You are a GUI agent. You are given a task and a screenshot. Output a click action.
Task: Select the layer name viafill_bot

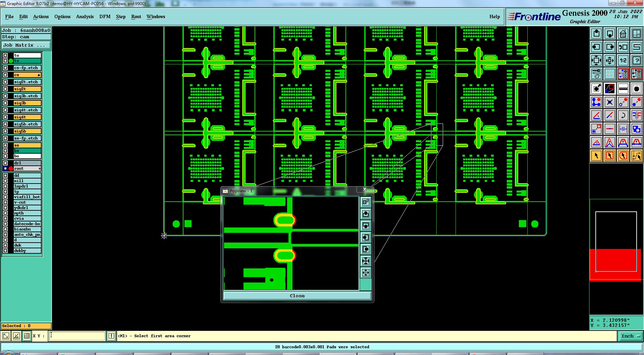point(28,197)
